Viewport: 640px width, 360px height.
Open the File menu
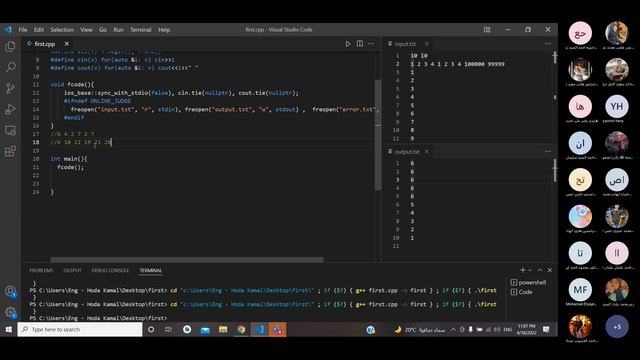[x=23, y=30]
